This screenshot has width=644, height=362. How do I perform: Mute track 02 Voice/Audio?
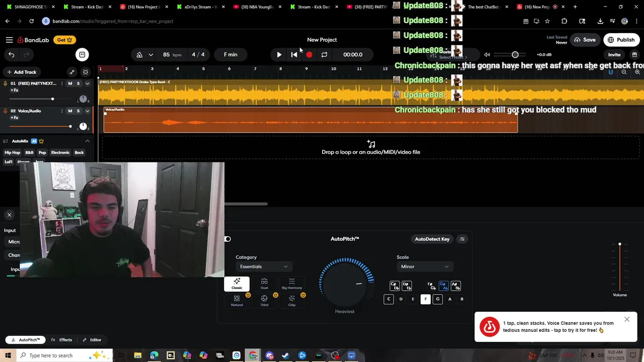[70, 111]
